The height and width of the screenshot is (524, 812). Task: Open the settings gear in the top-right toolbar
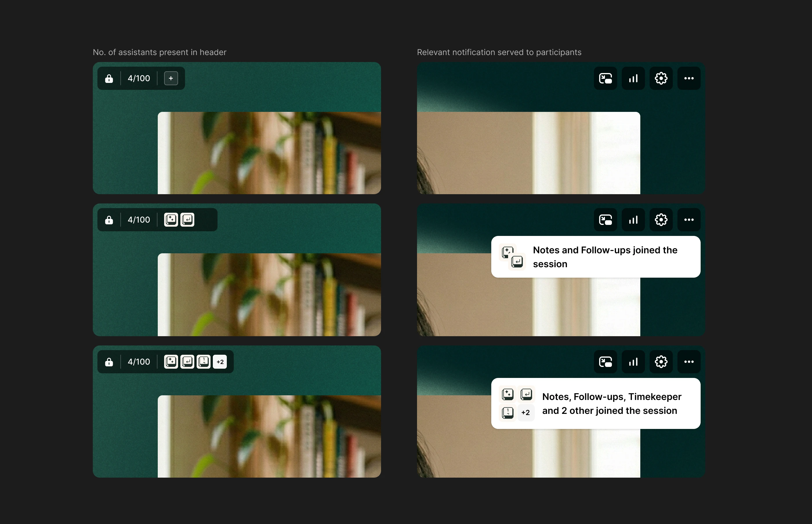coord(661,78)
